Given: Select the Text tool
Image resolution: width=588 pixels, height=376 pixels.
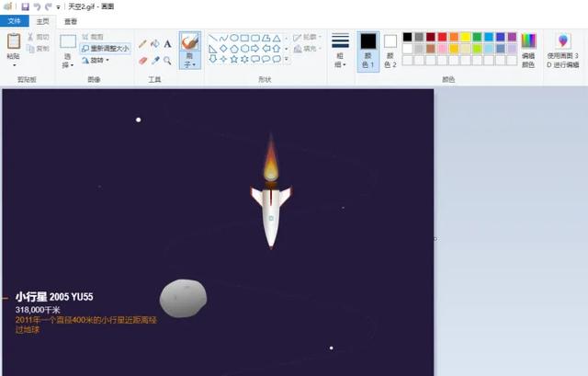Looking at the screenshot, I should pos(167,44).
